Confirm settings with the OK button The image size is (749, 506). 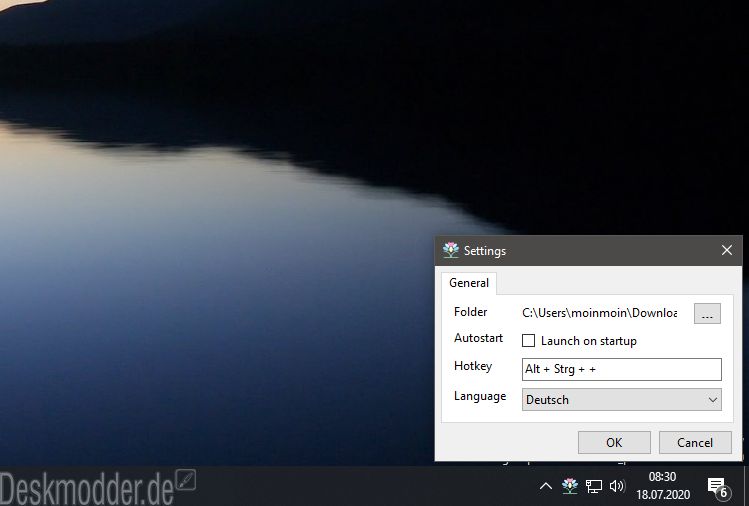614,442
